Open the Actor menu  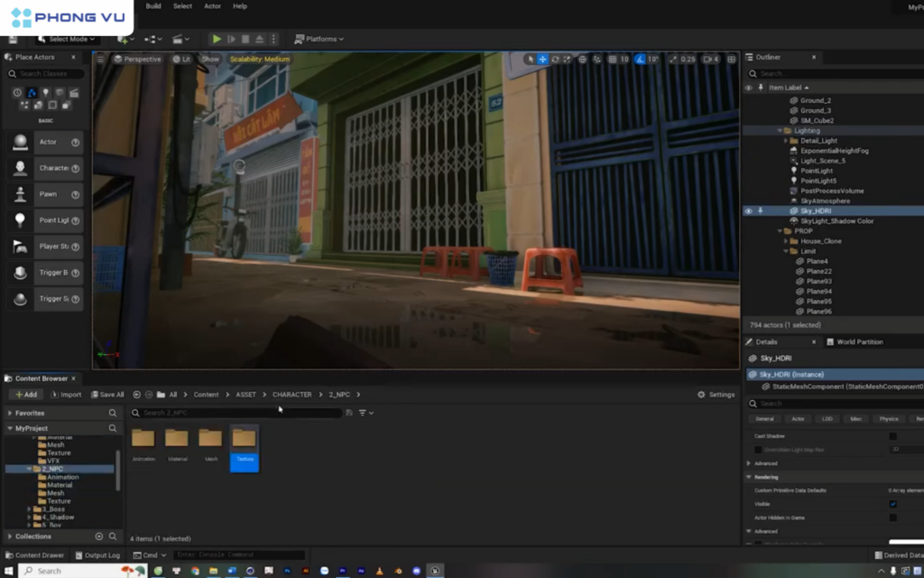(212, 6)
